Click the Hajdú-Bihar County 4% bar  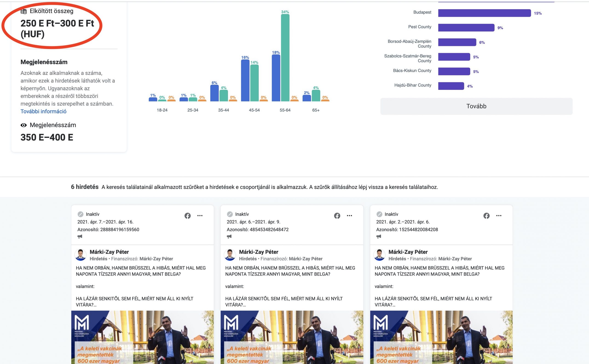[451, 86]
